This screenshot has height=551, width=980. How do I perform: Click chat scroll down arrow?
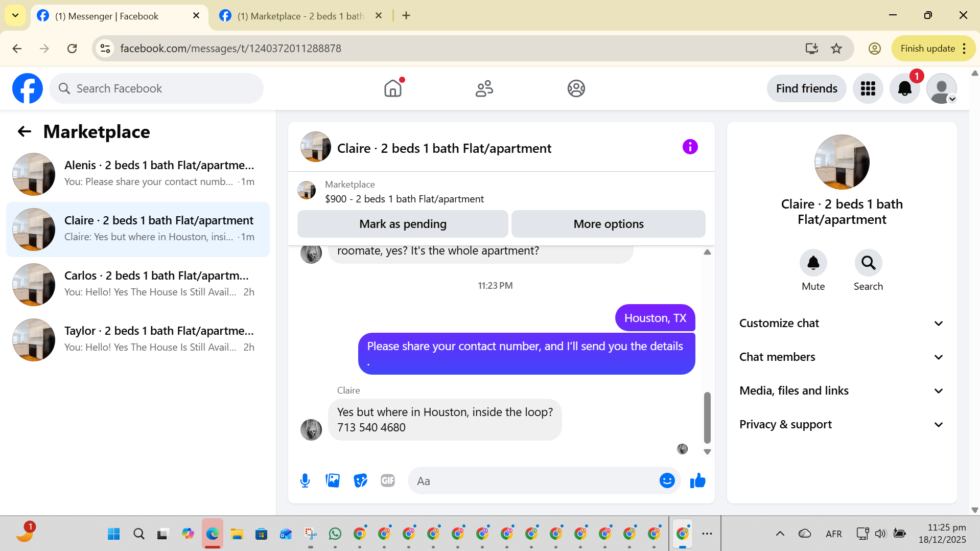(x=707, y=452)
